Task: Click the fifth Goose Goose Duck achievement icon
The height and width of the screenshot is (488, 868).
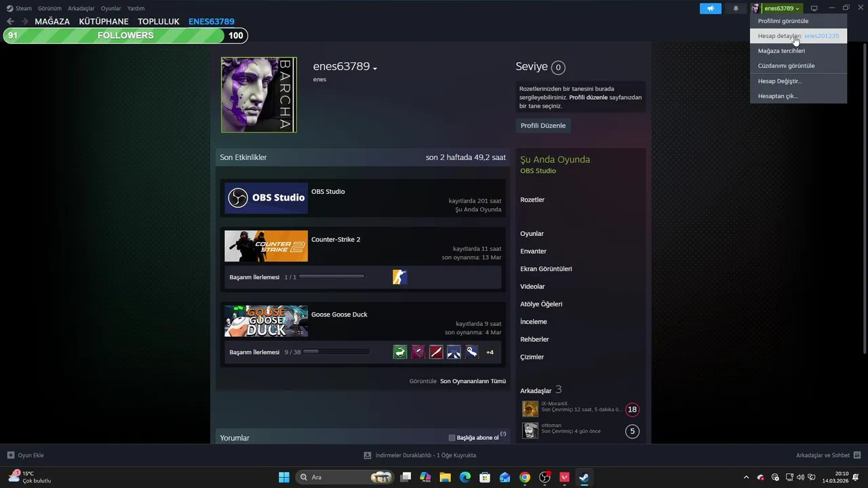Action: (x=472, y=352)
